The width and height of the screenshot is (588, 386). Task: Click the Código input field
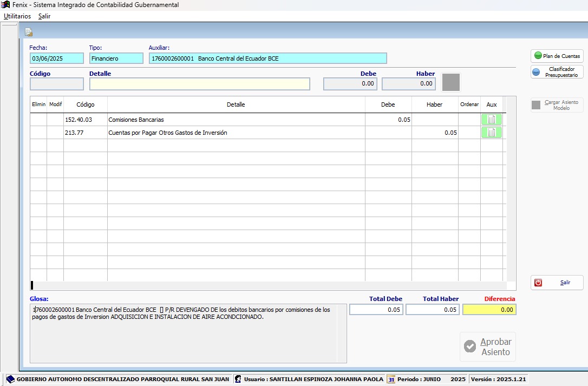[57, 84]
